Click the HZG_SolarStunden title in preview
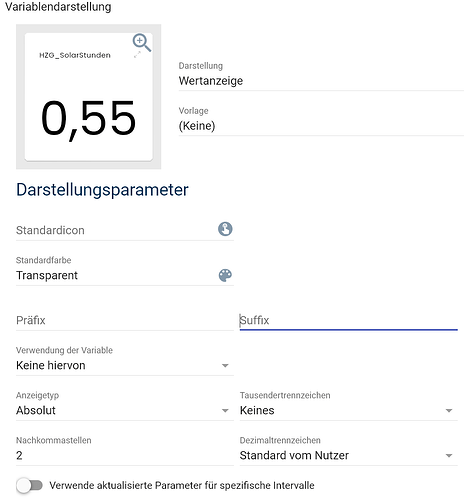Viewport: 464px width, 500px height. [75, 55]
